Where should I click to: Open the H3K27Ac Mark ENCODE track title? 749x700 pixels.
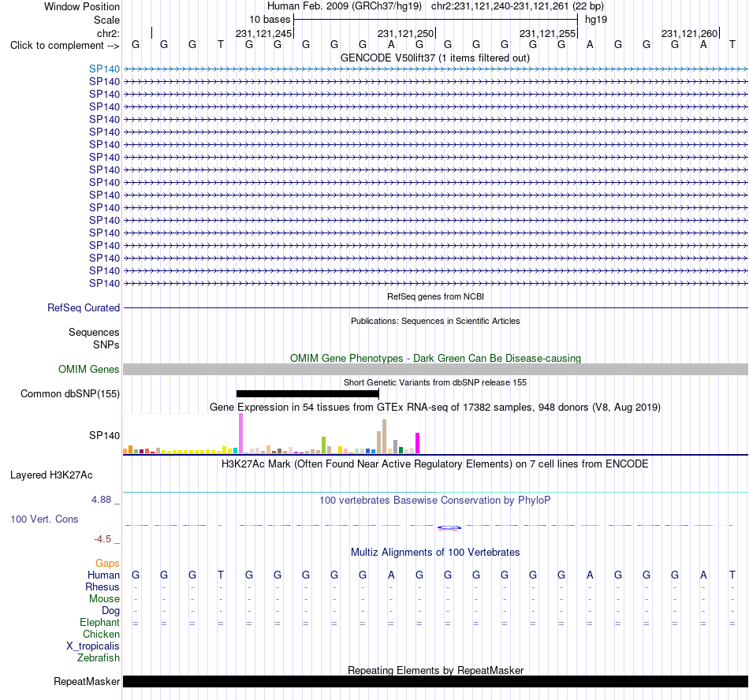(x=435, y=464)
